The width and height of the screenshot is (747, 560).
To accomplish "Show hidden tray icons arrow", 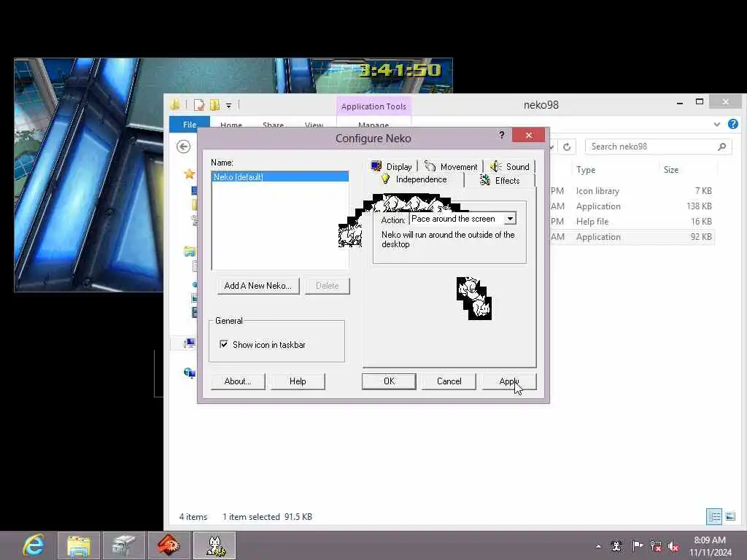I will (598, 546).
